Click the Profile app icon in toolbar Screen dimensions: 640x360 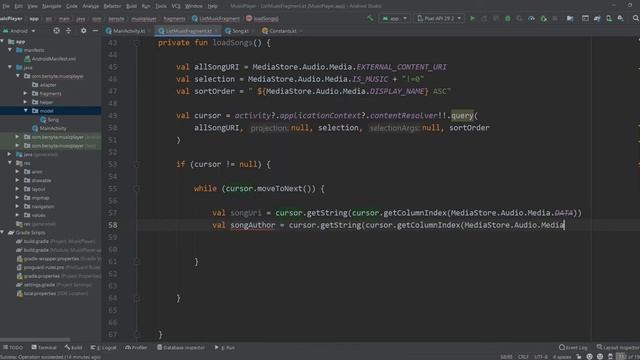[x=531, y=18]
